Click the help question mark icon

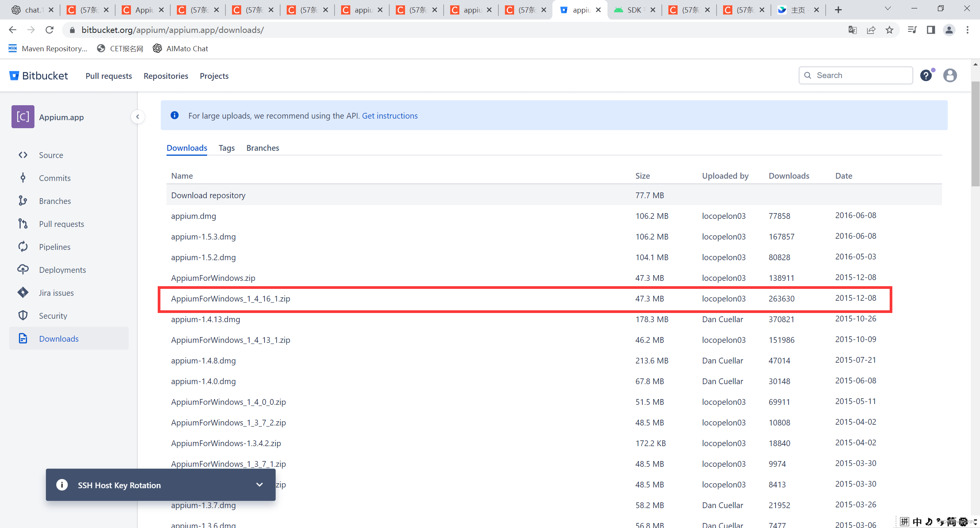pyautogui.click(x=926, y=75)
